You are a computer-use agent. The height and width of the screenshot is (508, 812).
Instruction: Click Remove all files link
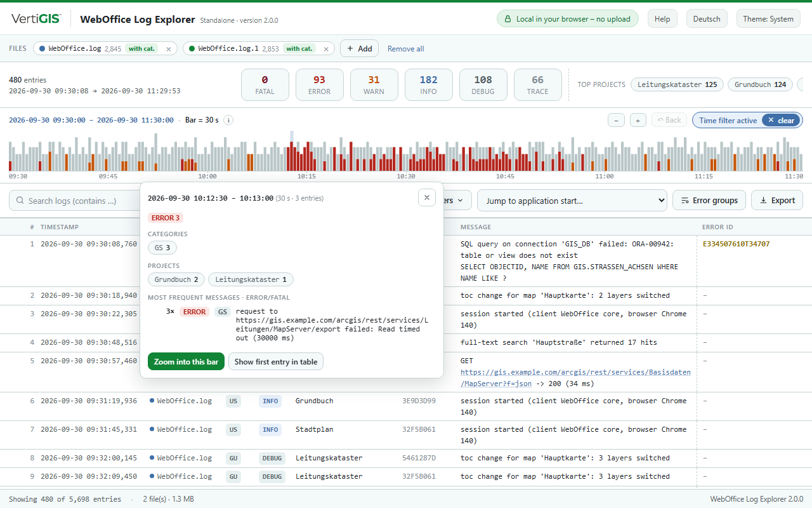click(x=406, y=49)
